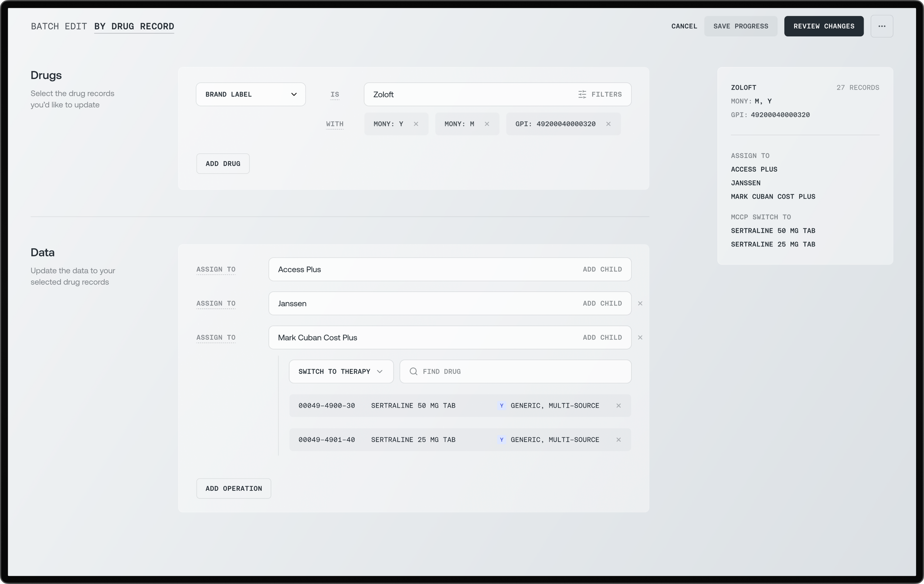Click the search magnifier in Find Drug
Image resolution: width=924 pixels, height=584 pixels.
coord(413,371)
